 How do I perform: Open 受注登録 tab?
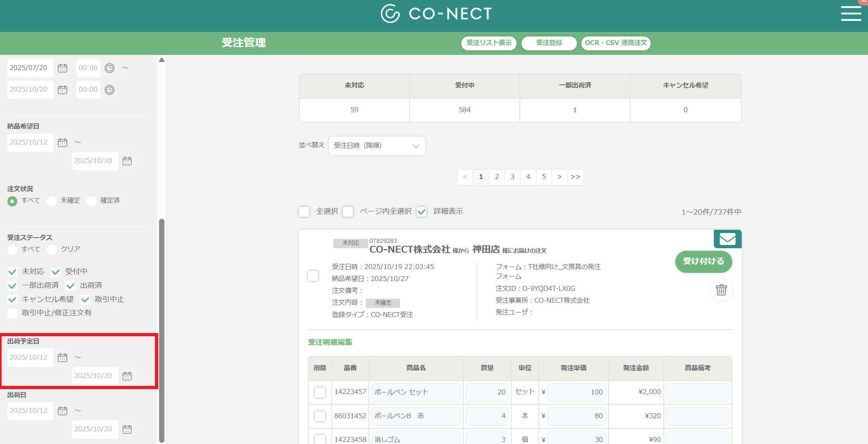[x=549, y=43]
